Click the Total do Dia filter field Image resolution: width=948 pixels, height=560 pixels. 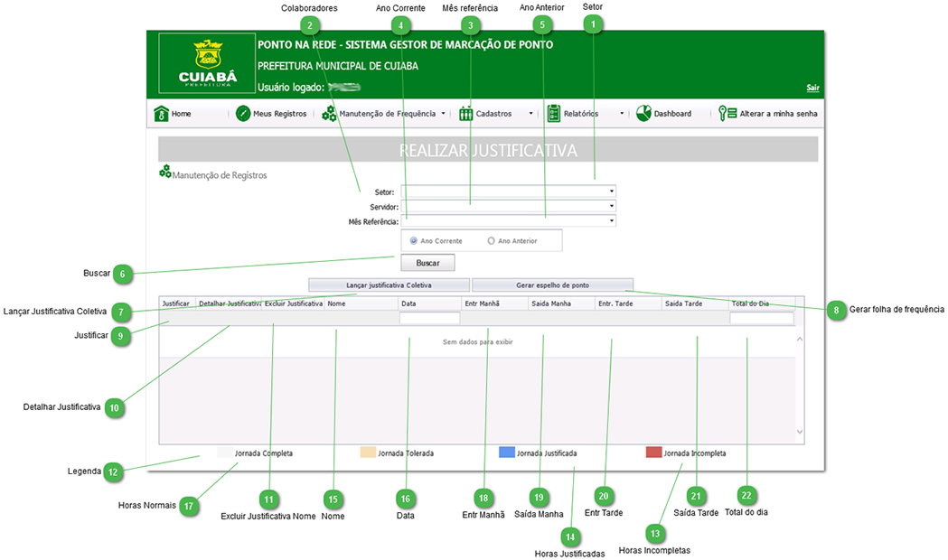(x=762, y=318)
